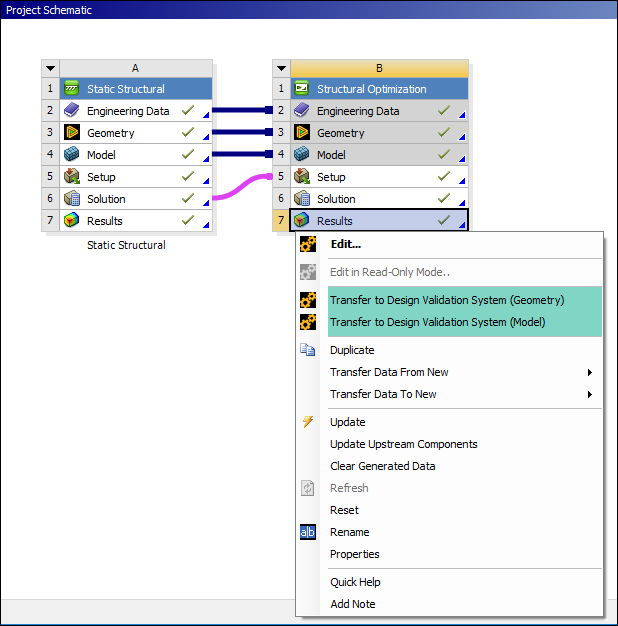Select Transfer to Design Validation System (Model)
Viewport: 618px width, 626px height.
(438, 322)
